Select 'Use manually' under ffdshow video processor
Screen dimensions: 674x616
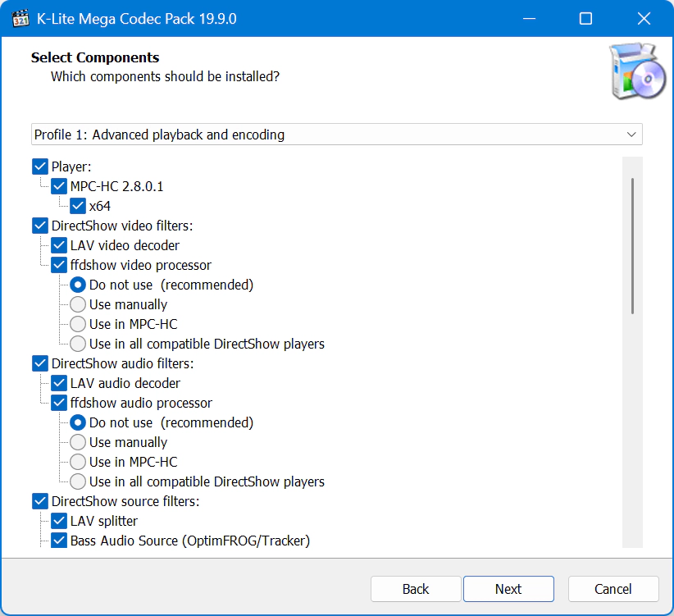point(78,304)
